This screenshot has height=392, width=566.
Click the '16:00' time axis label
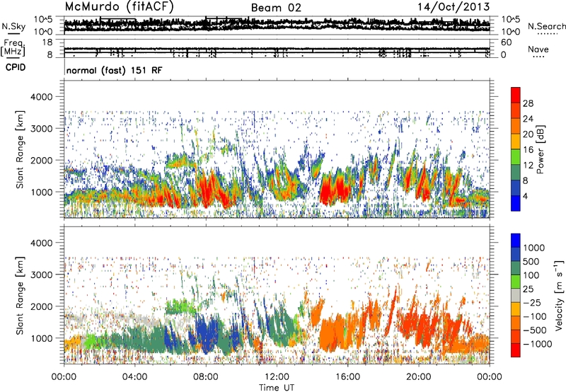347,377
